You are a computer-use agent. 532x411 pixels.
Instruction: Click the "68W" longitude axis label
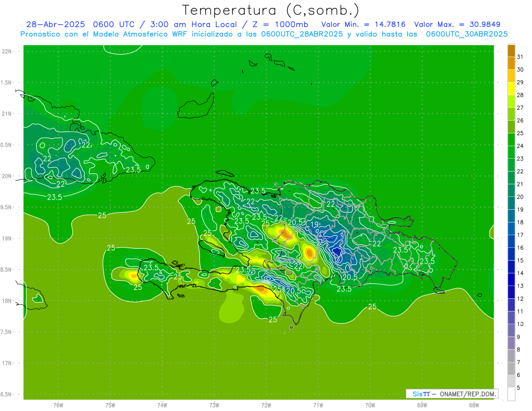click(x=474, y=405)
